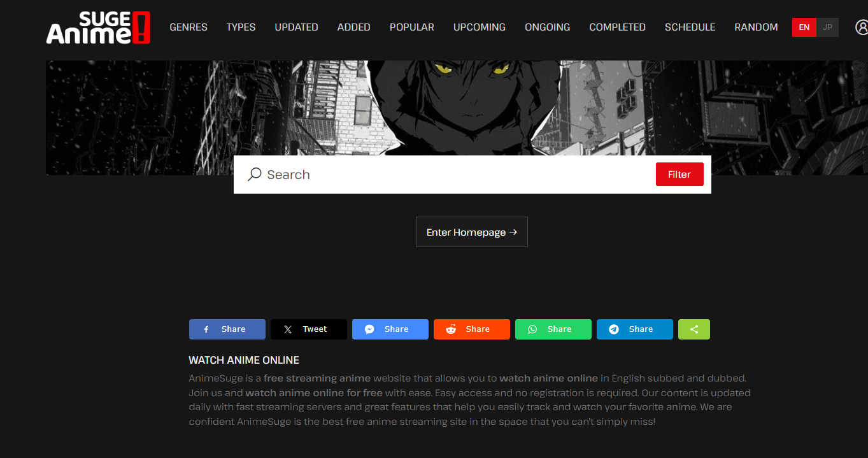The height and width of the screenshot is (458, 868).
Task: Click Enter Homepage button
Action: 472,232
